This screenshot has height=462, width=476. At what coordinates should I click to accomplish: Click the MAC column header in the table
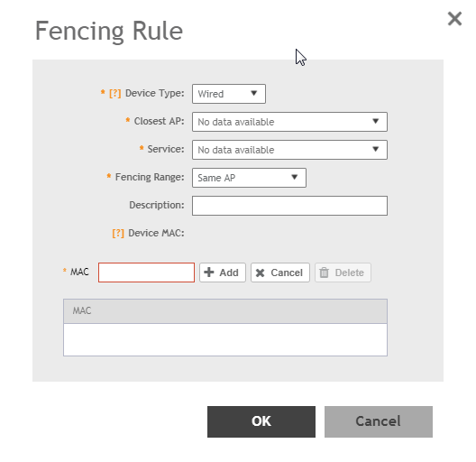[225, 311]
